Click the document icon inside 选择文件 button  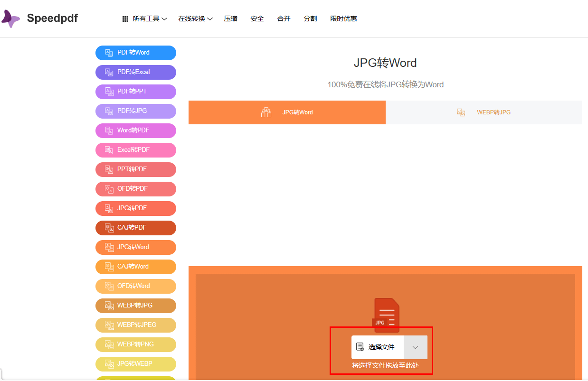click(x=360, y=347)
